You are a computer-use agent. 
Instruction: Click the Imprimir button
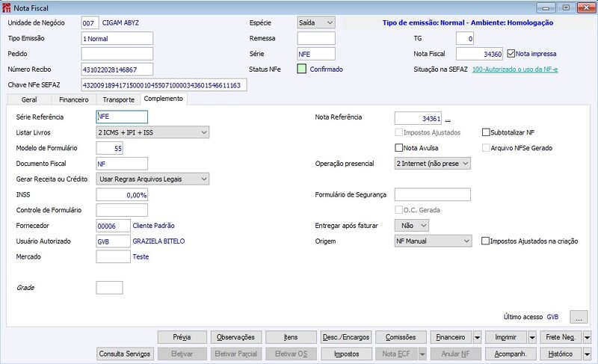[506, 337]
